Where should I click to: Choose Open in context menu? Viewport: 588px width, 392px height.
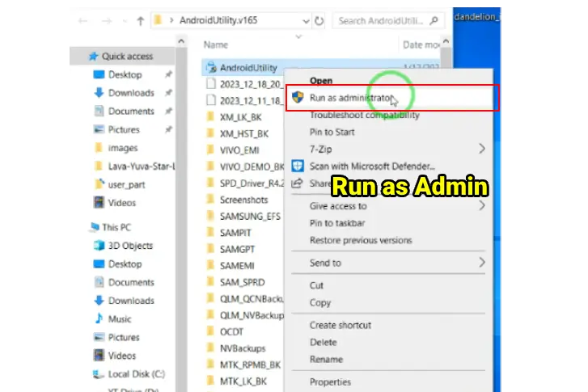pos(321,81)
